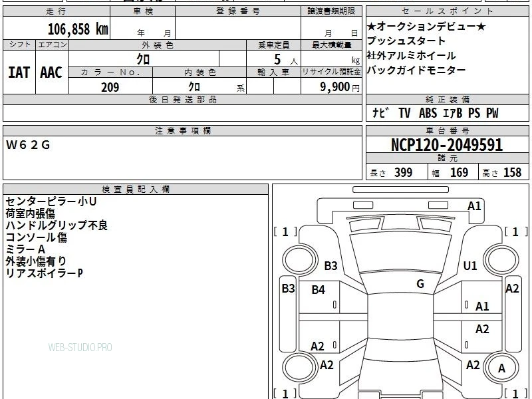Click the U1 mark on the car diagram
Image resolution: width=532 pixels, height=399 pixels.
(470, 265)
